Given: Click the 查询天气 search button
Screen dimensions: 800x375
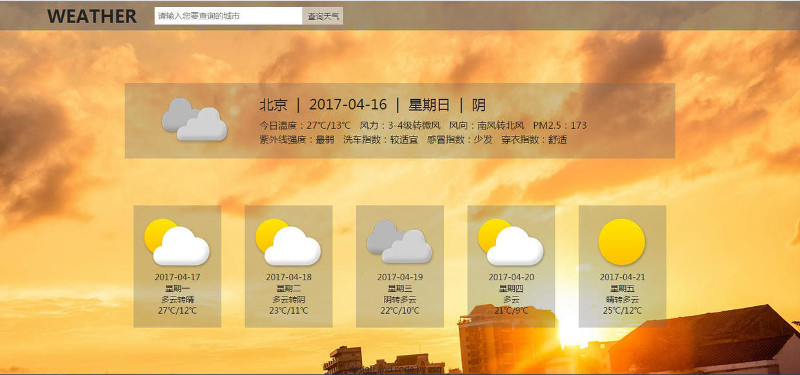Looking at the screenshot, I should [x=322, y=16].
